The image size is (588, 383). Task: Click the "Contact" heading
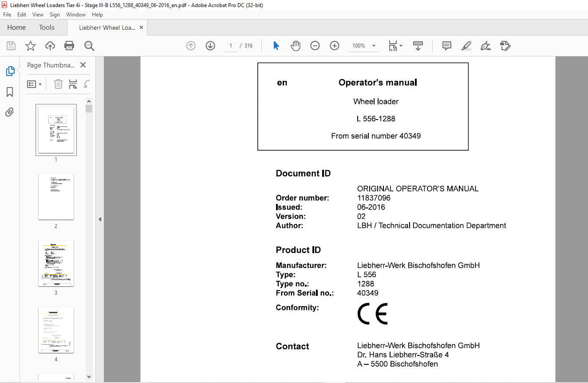pos(292,346)
